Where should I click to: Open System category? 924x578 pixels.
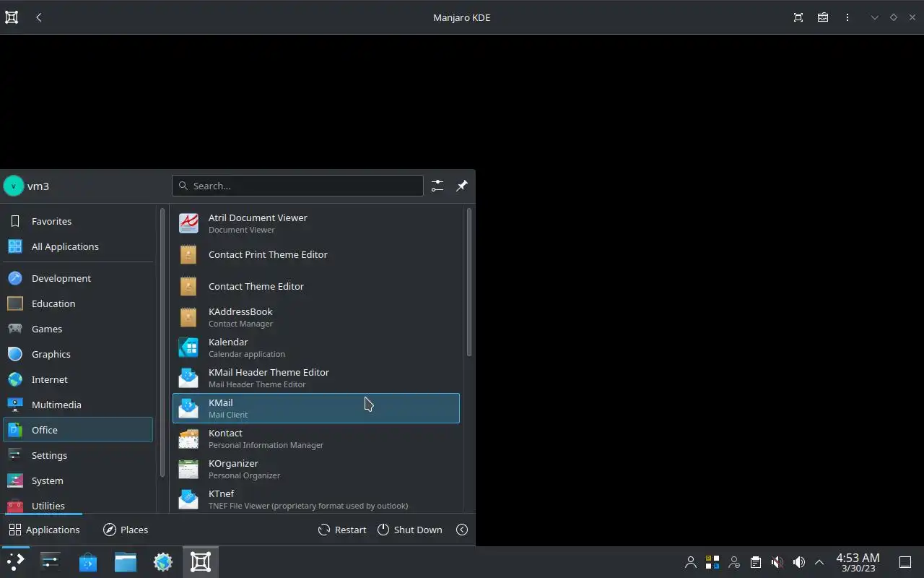(78, 480)
